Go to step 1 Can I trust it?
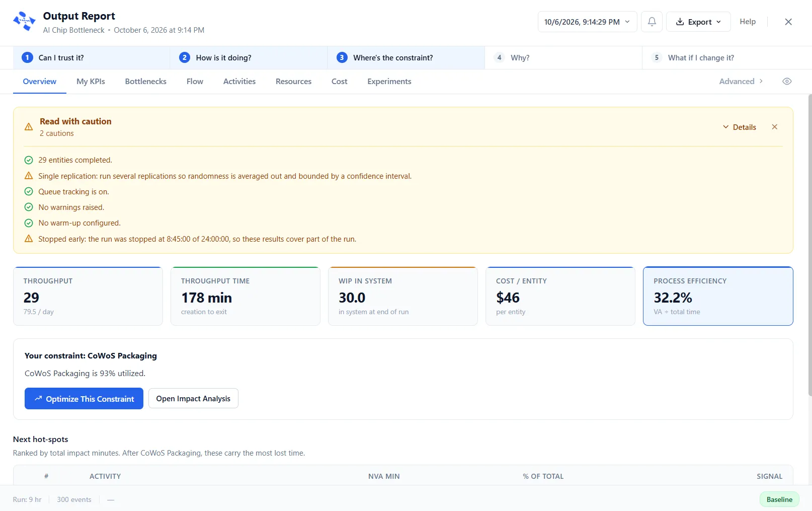The image size is (812, 511). (x=91, y=58)
